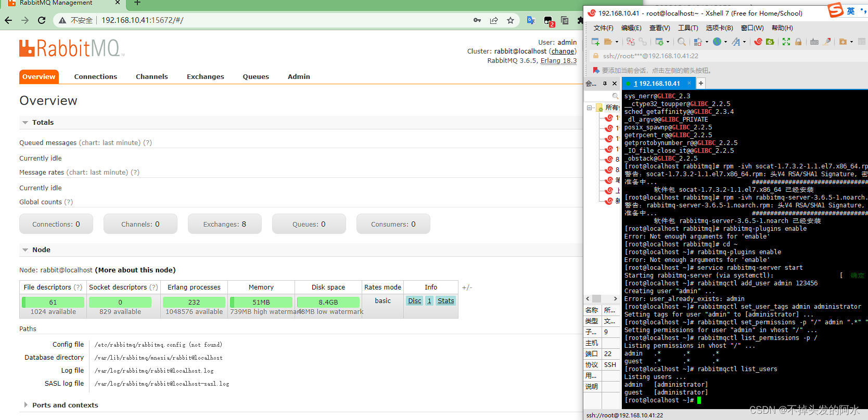This screenshot has width=868, height=420.
Task: Click the Memory 51MB usage bar
Action: pyautogui.click(x=261, y=302)
